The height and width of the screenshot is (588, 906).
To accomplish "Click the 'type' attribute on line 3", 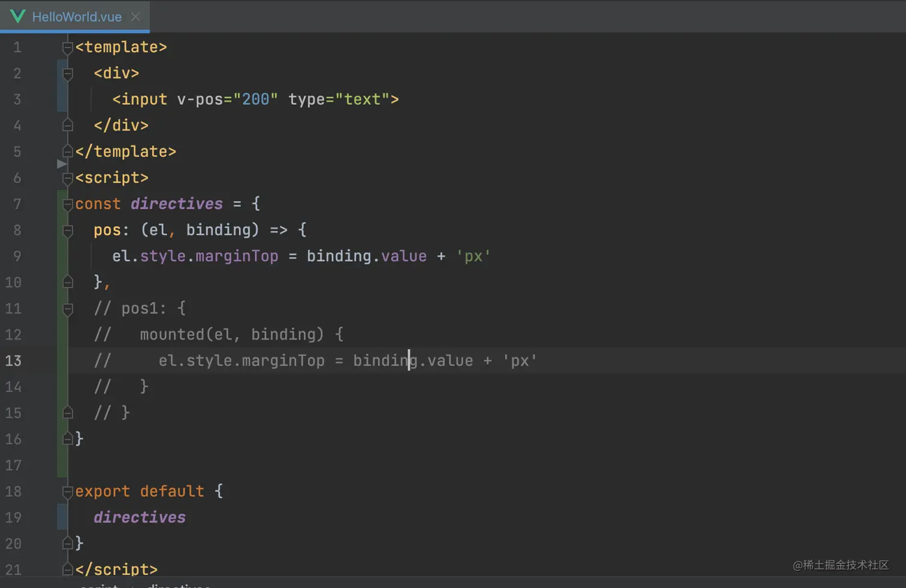I will [x=307, y=99].
